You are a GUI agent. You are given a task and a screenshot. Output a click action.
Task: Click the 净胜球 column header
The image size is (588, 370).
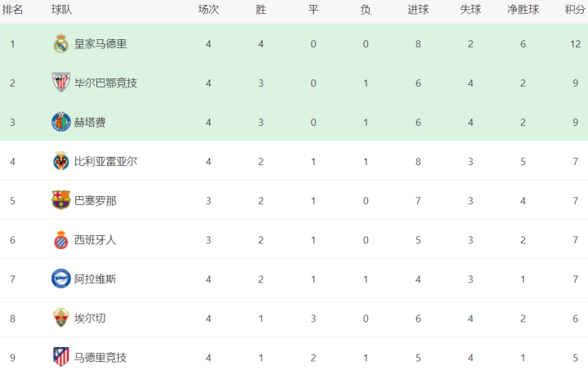[523, 10]
